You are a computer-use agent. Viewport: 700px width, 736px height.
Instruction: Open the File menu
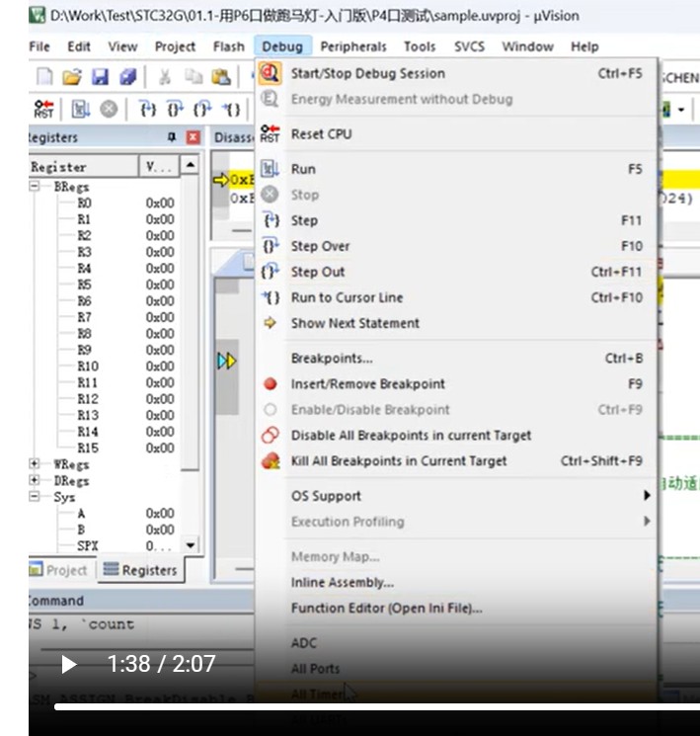(x=39, y=46)
